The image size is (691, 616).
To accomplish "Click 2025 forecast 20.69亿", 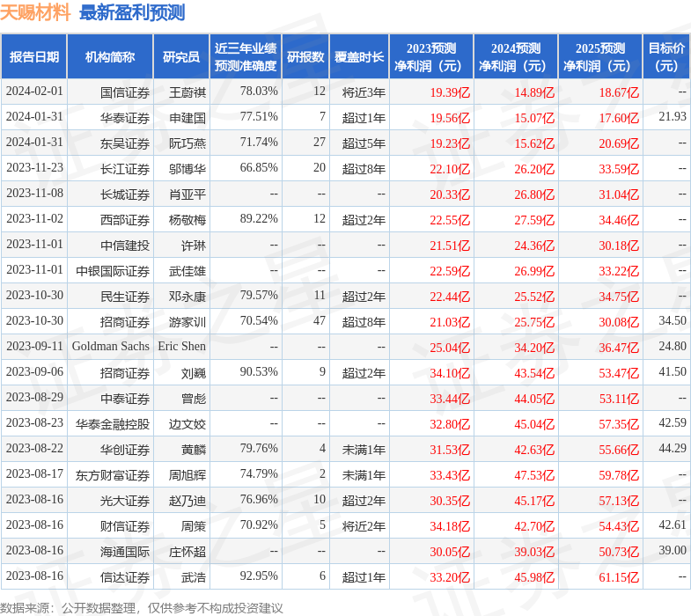I will point(619,143).
